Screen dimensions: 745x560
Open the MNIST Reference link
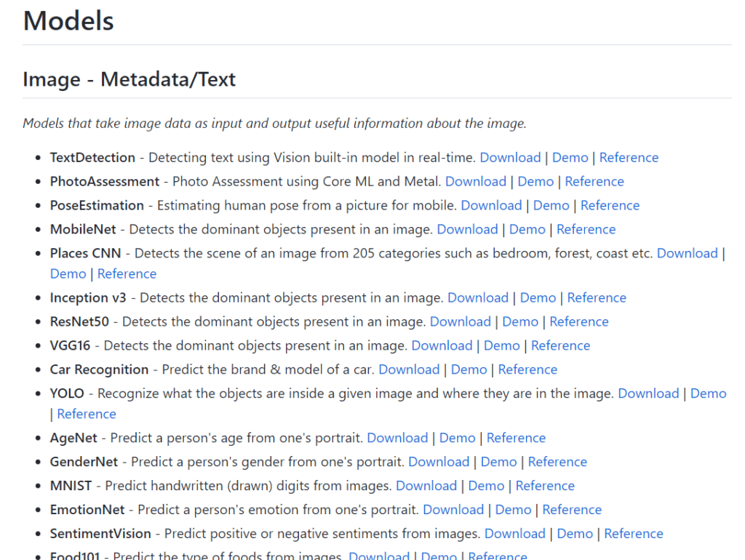545,486
